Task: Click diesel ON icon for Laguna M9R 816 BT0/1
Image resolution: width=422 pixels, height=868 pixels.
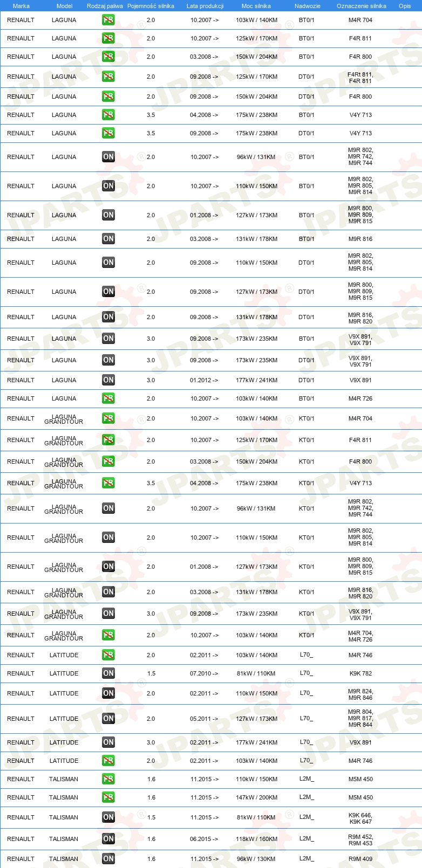Action: pos(108,239)
